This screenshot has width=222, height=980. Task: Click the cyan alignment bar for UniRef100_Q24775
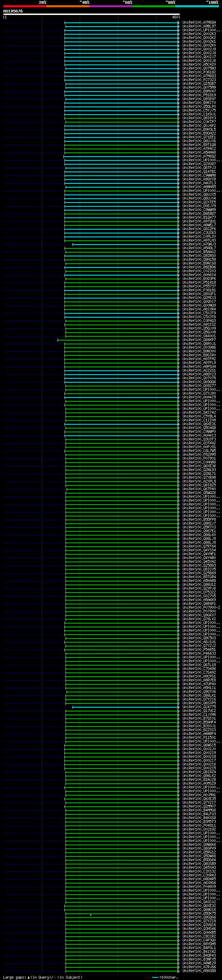[x=126, y=707]
